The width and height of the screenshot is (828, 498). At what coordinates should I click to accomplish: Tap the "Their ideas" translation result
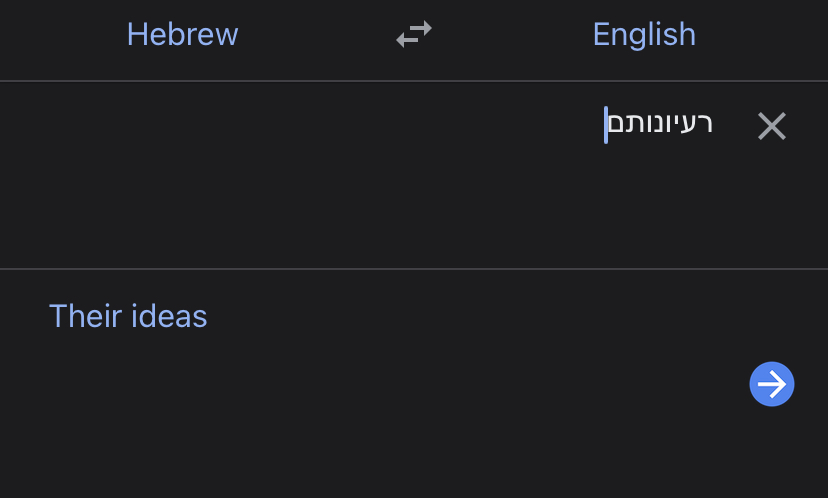(x=128, y=317)
